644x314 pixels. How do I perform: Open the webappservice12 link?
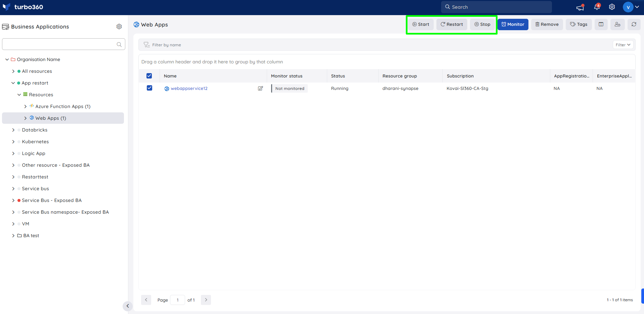point(189,89)
